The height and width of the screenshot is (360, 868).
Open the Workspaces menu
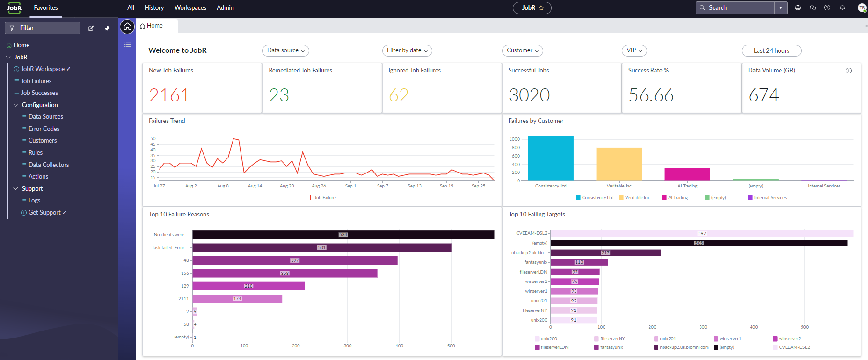click(x=190, y=7)
